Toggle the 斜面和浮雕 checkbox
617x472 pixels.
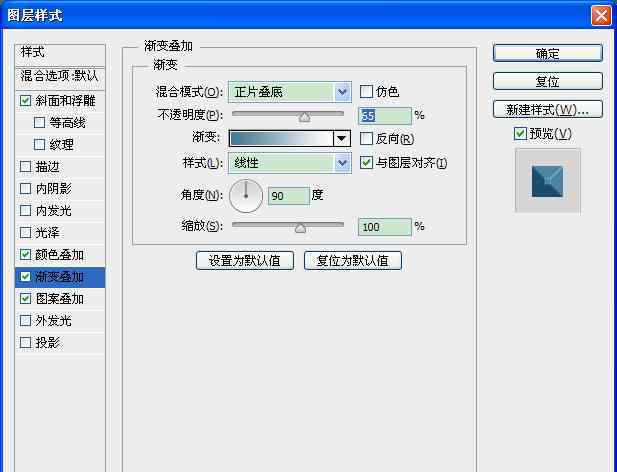(x=25, y=101)
